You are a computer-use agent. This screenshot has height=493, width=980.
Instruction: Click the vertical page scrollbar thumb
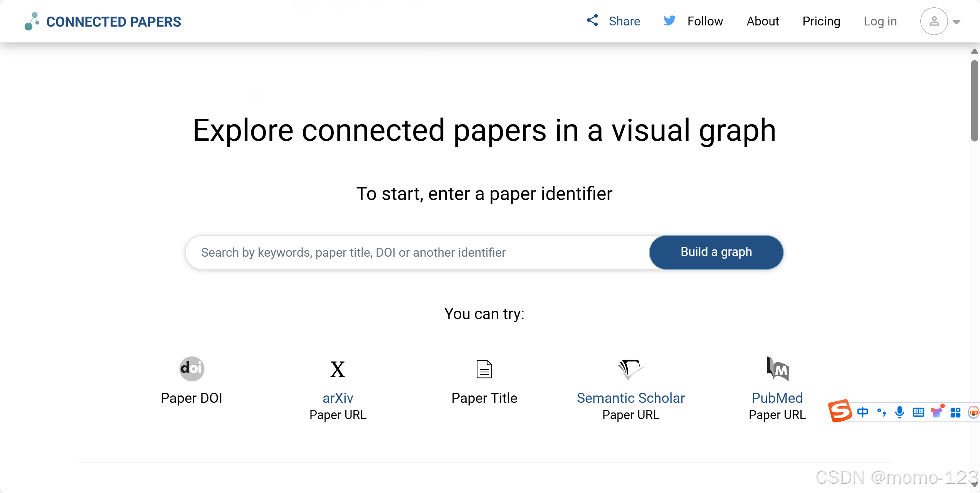[x=974, y=100]
